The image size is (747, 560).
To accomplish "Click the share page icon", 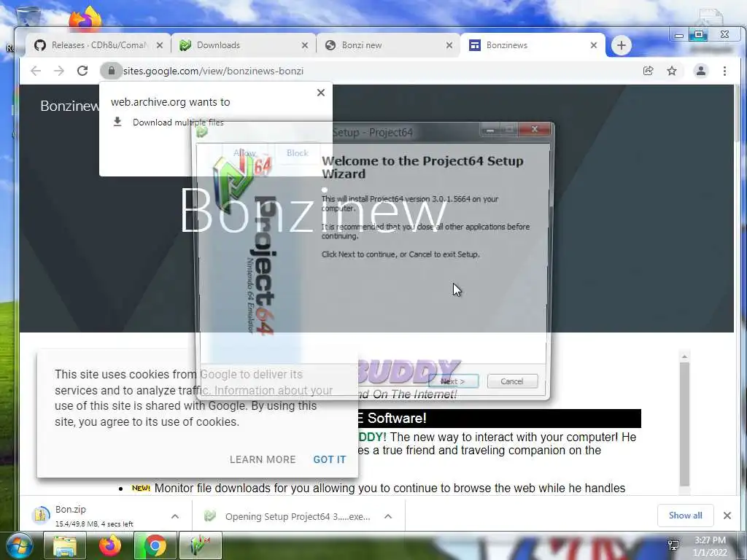I will (649, 71).
